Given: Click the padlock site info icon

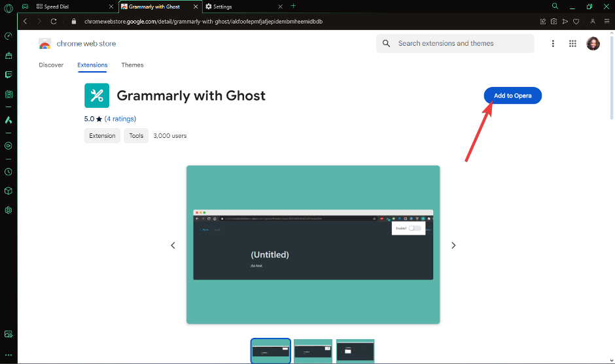Looking at the screenshot, I should [x=74, y=22].
